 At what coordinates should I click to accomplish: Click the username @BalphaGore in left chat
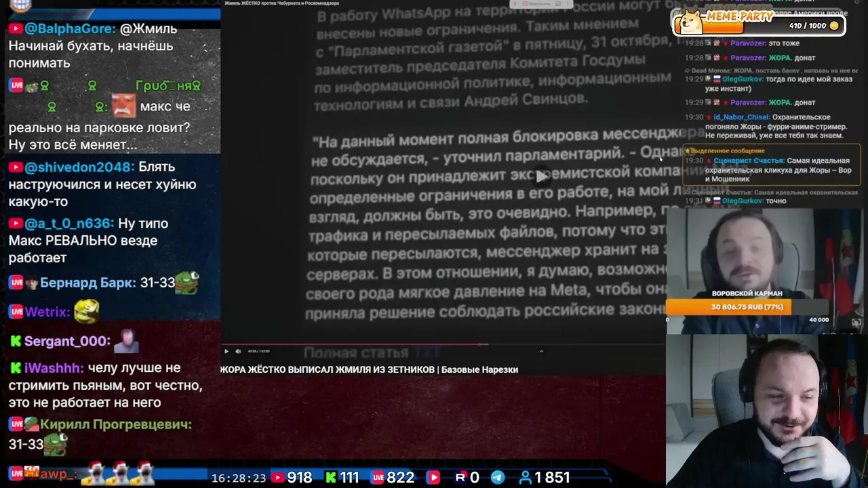point(67,28)
